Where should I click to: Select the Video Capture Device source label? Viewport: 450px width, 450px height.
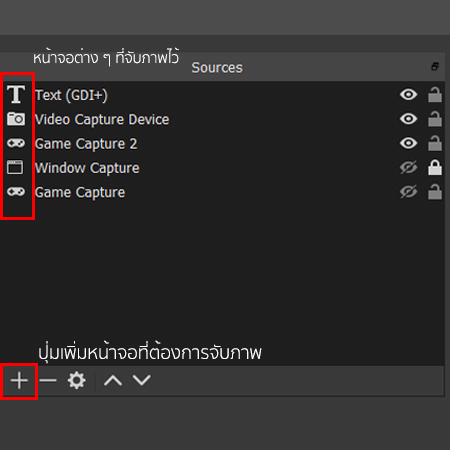[x=102, y=119]
